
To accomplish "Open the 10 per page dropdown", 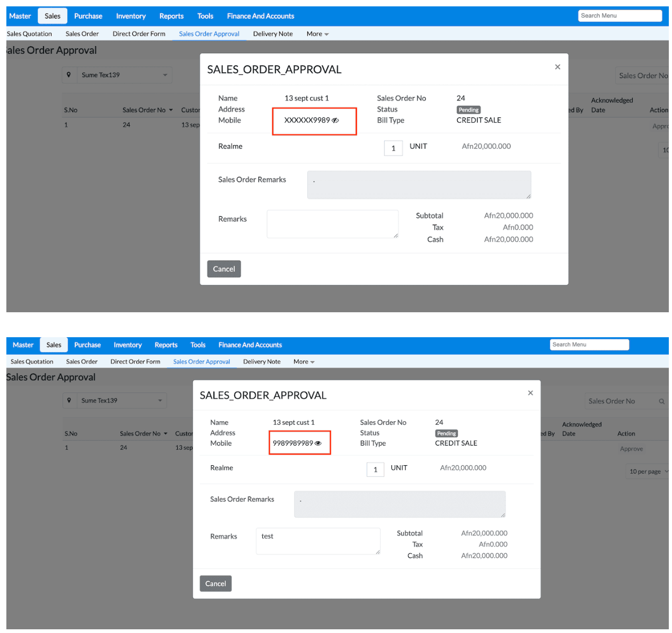I will (x=649, y=472).
